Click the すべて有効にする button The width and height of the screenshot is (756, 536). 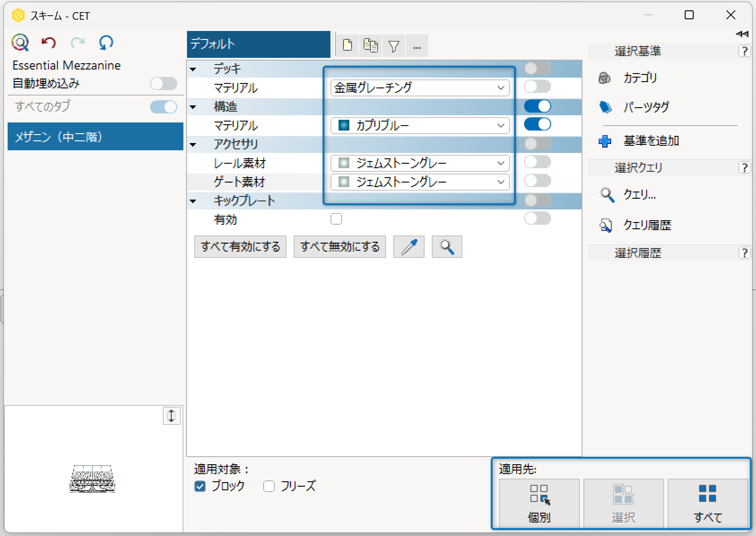coord(240,247)
